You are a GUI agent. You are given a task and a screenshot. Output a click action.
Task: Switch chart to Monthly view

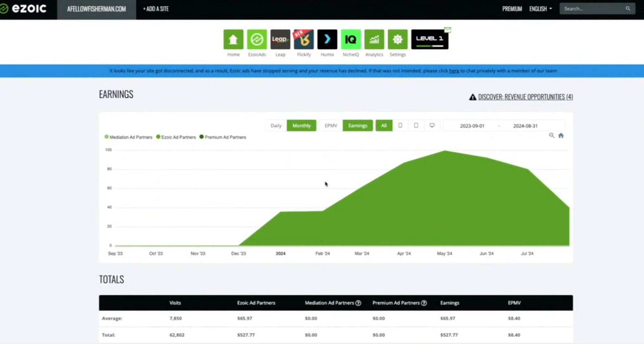302,126
